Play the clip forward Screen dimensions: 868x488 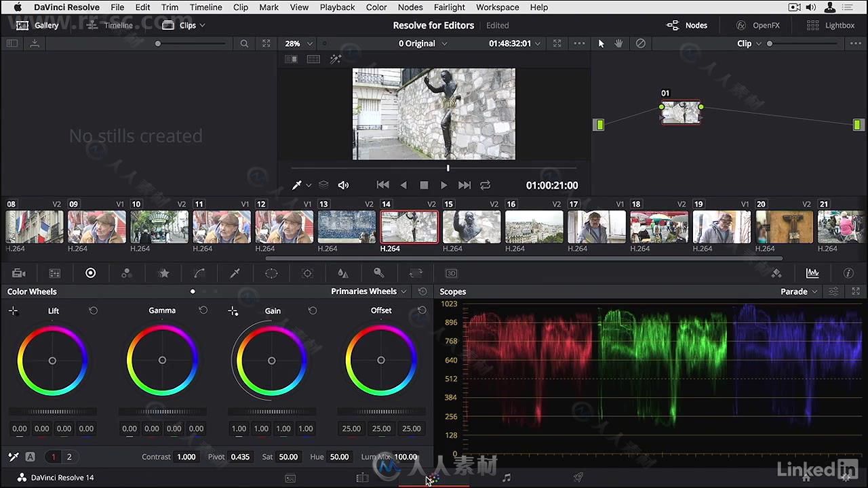click(443, 185)
